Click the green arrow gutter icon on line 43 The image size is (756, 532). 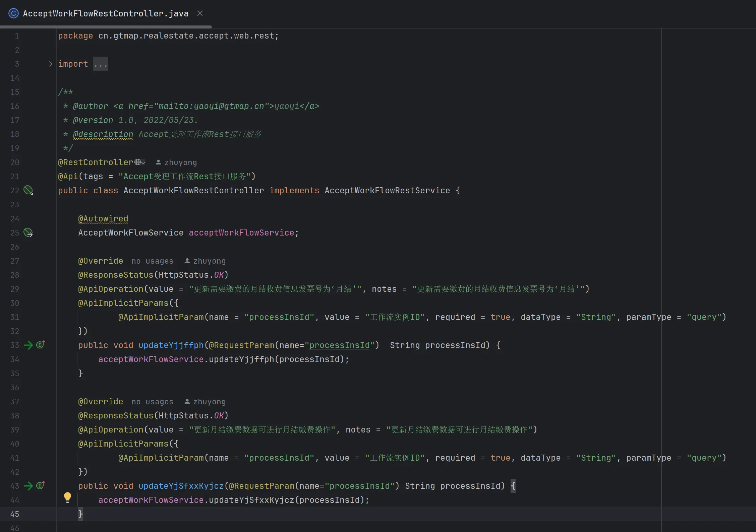click(x=28, y=486)
